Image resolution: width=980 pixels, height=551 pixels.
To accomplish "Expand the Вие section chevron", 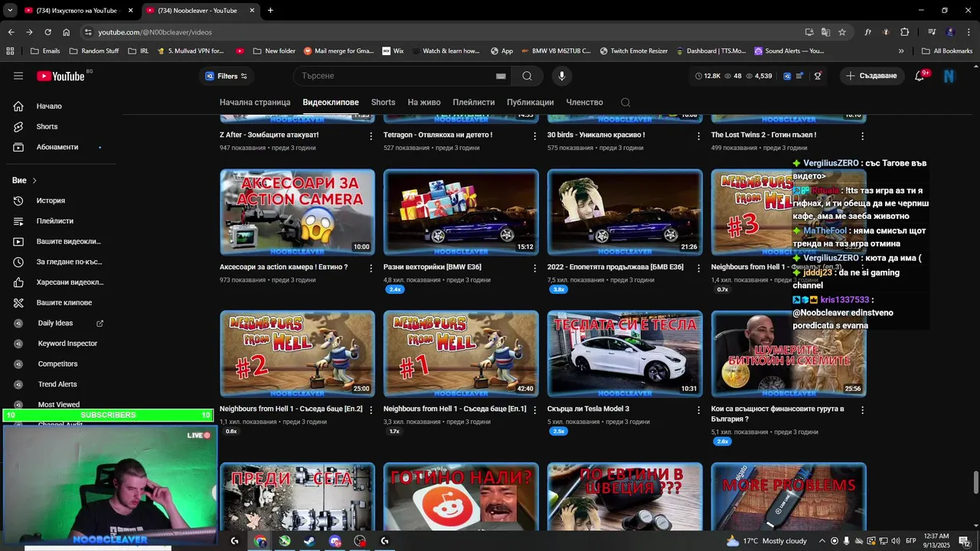I will [x=34, y=181].
